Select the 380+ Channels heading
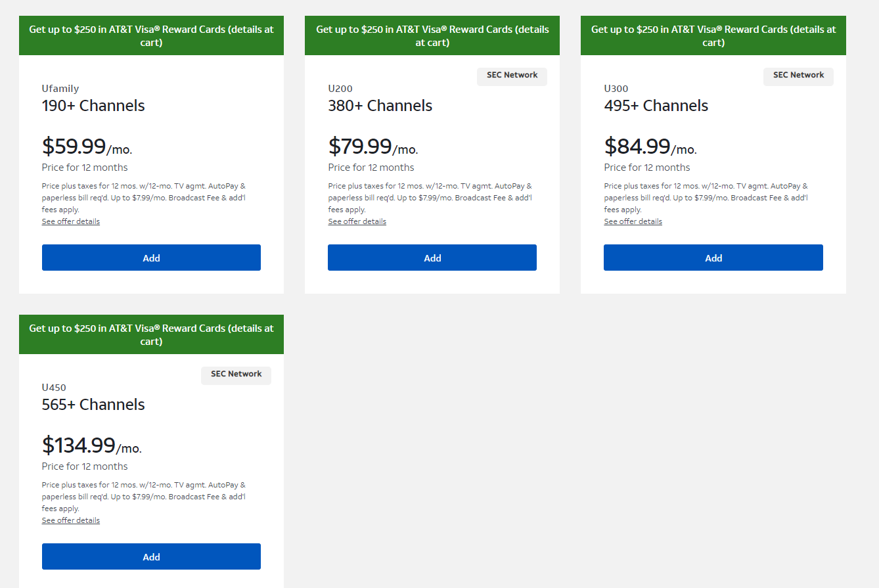The width and height of the screenshot is (879, 588). pyautogui.click(x=380, y=106)
